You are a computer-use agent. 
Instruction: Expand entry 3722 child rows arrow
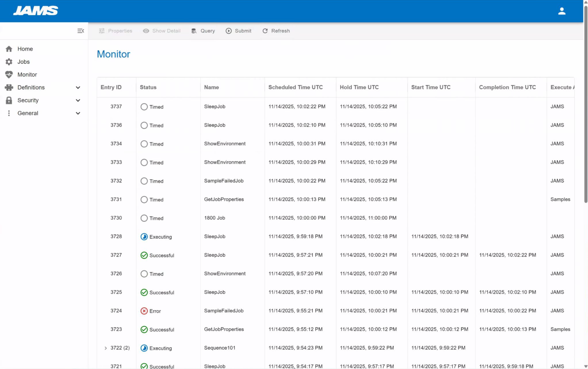tap(106, 348)
